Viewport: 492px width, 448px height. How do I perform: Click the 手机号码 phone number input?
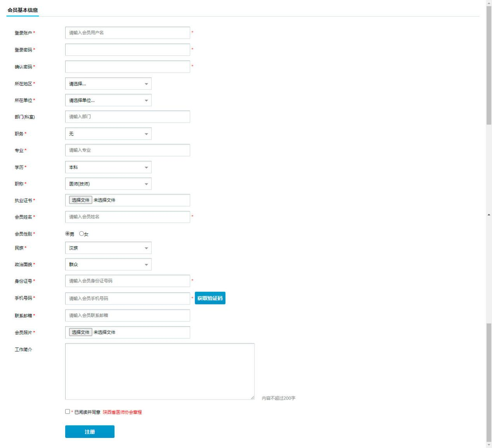coord(128,298)
